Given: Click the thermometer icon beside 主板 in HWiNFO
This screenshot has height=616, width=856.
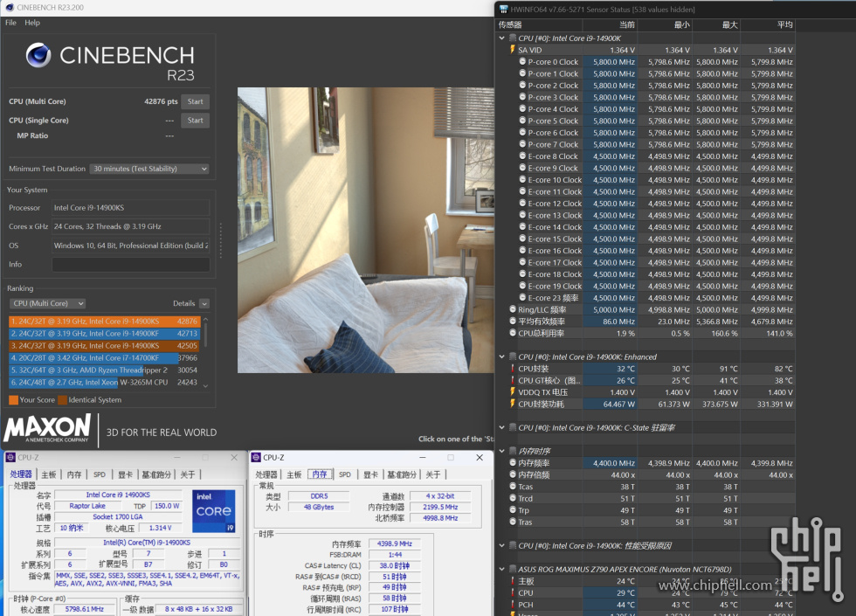Looking at the screenshot, I should 512,581.
